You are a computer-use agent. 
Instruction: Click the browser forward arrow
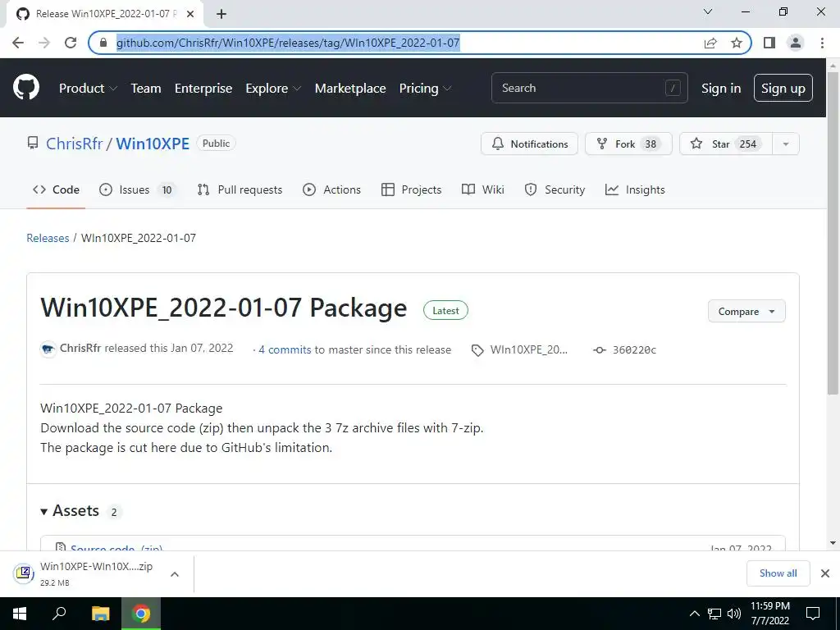[x=44, y=43]
